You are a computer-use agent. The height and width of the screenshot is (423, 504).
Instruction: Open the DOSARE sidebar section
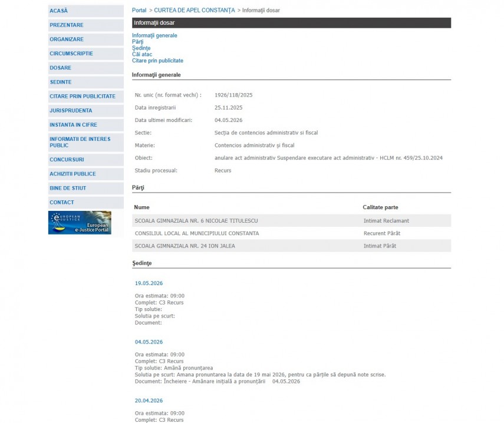[x=86, y=68]
